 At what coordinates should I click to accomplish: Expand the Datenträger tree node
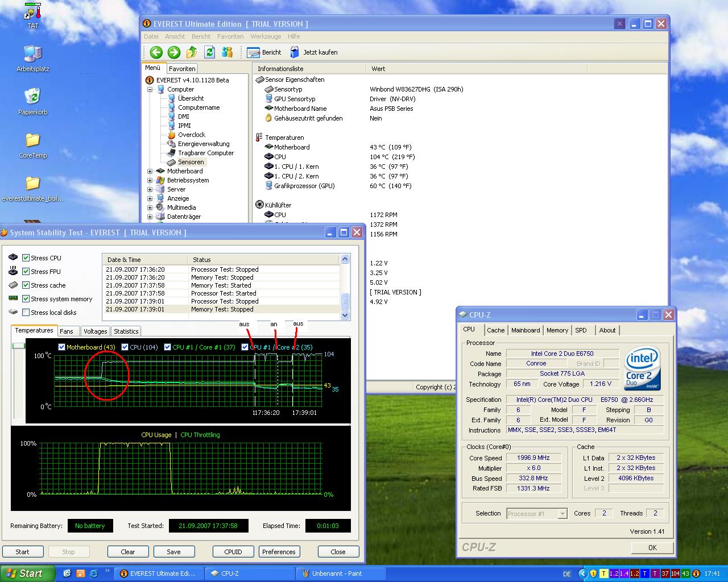(150, 217)
